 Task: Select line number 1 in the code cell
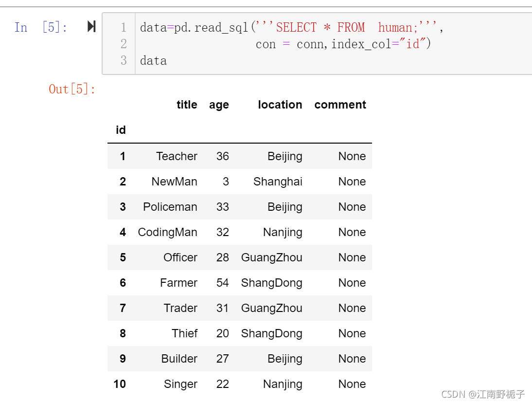[124, 27]
